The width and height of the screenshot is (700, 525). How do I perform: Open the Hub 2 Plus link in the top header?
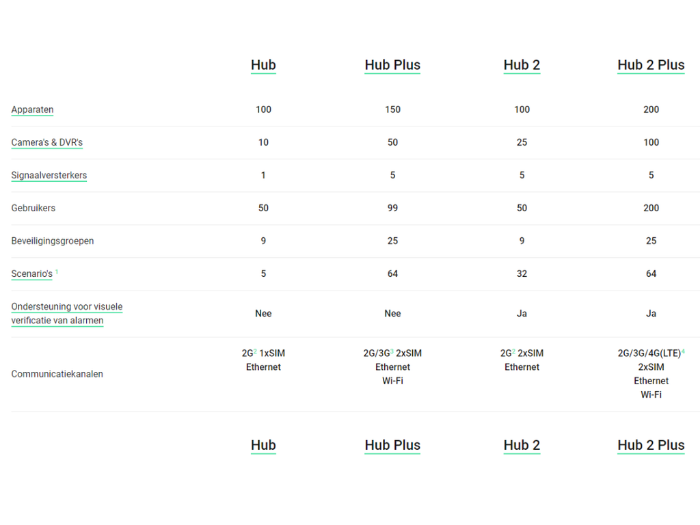pos(651,65)
